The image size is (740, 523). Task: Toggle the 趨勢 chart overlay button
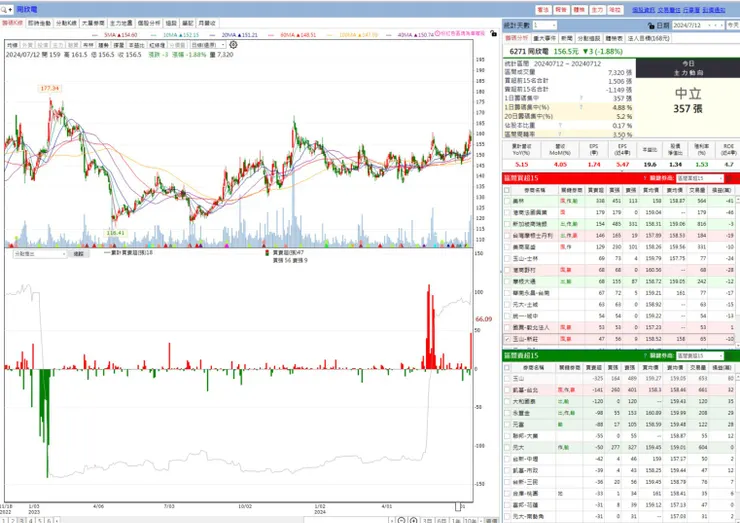coord(103,45)
